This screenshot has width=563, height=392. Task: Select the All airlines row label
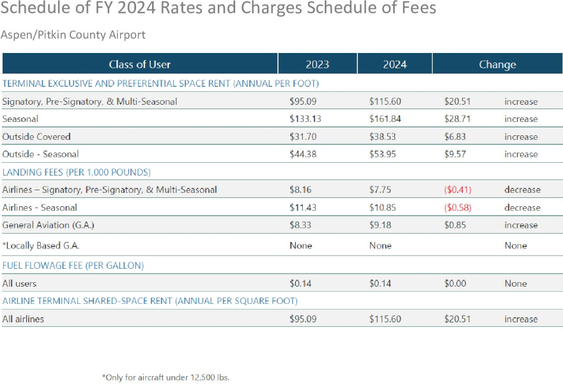coord(23,319)
